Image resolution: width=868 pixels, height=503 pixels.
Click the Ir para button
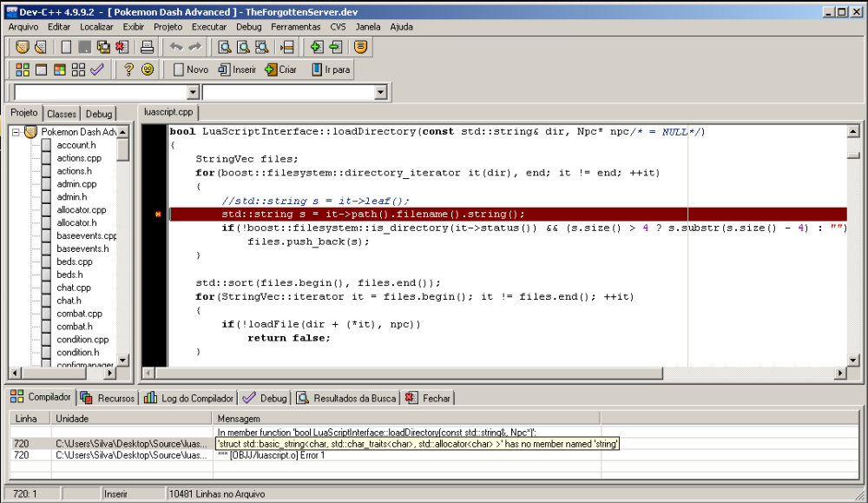point(331,69)
